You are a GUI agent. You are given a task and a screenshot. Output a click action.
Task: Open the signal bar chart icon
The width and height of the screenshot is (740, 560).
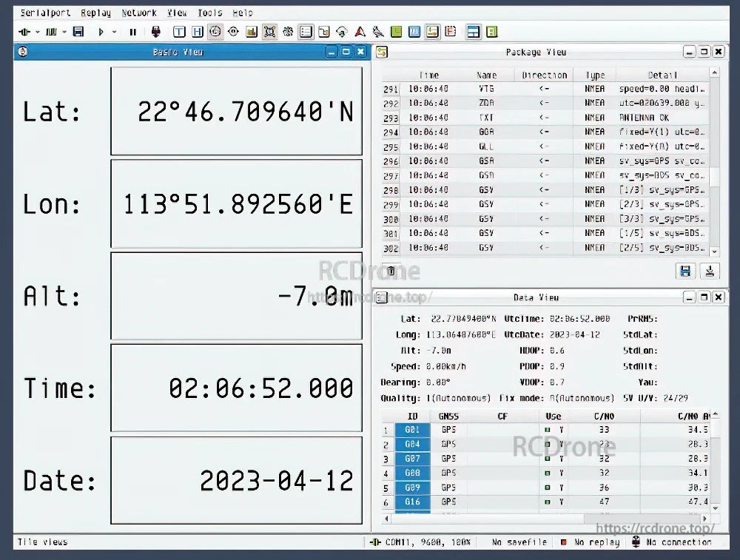pos(252,32)
